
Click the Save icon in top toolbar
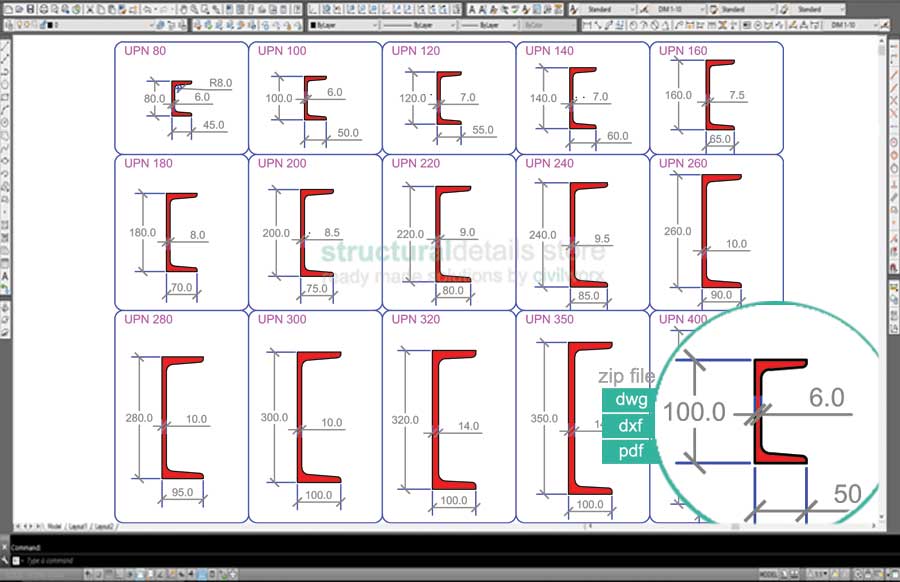point(31,9)
